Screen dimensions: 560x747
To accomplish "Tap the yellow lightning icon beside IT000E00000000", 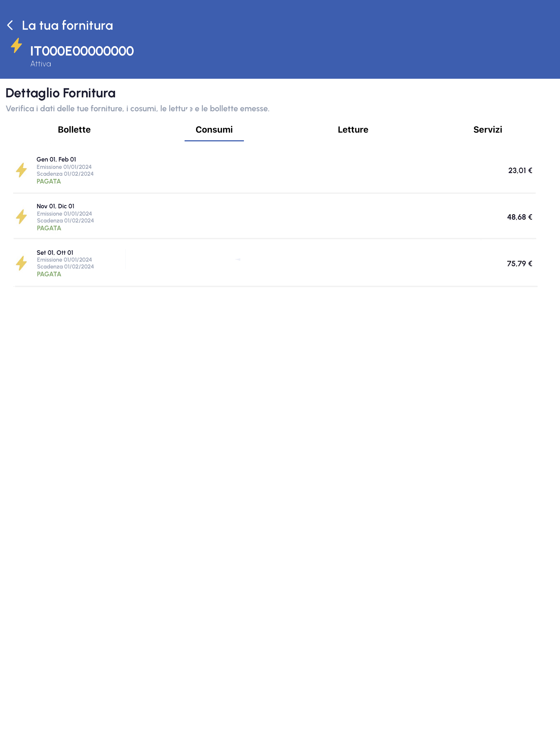I will pos(16,45).
